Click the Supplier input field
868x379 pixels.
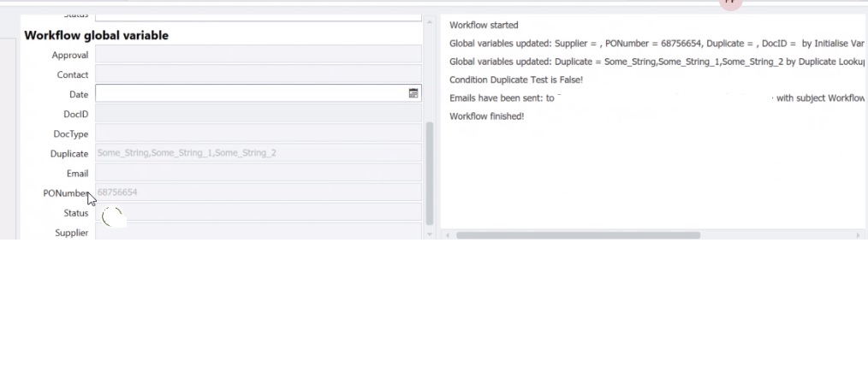[x=258, y=232]
